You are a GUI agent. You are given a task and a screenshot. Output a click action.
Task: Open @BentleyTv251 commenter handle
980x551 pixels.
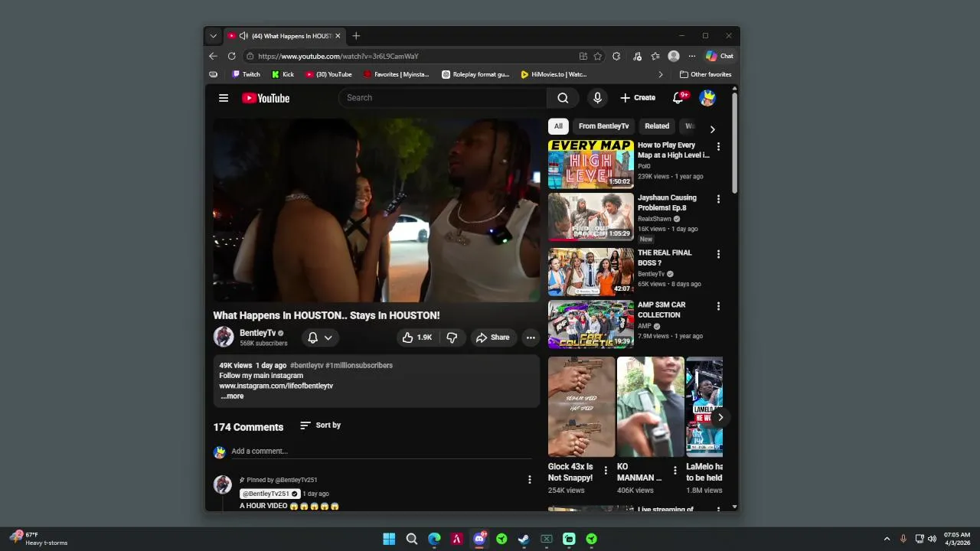[269, 494]
